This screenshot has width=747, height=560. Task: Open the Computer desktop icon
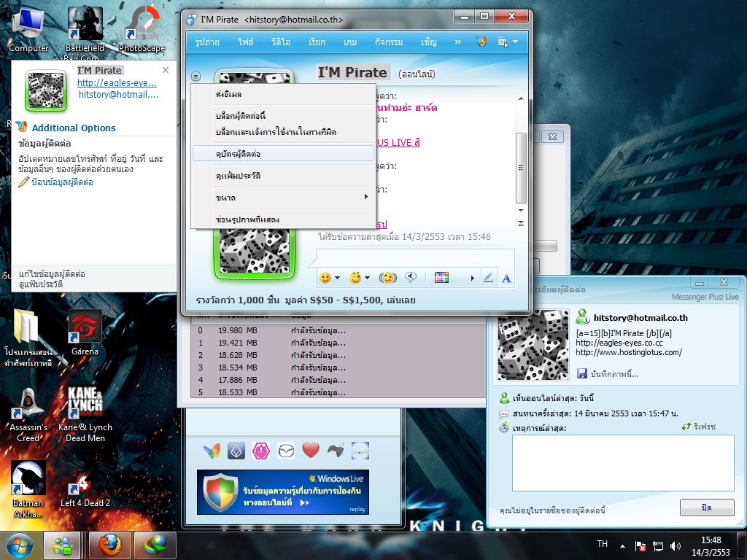pyautogui.click(x=28, y=30)
